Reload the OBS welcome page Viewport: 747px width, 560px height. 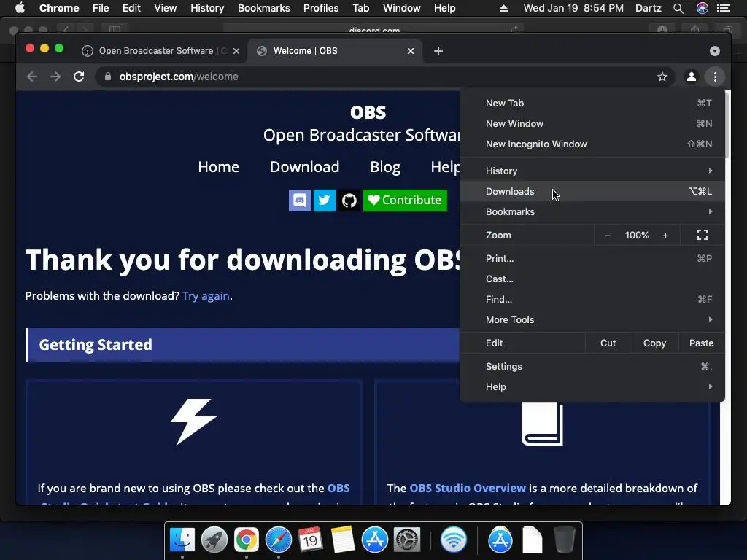[x=79, y=77]
